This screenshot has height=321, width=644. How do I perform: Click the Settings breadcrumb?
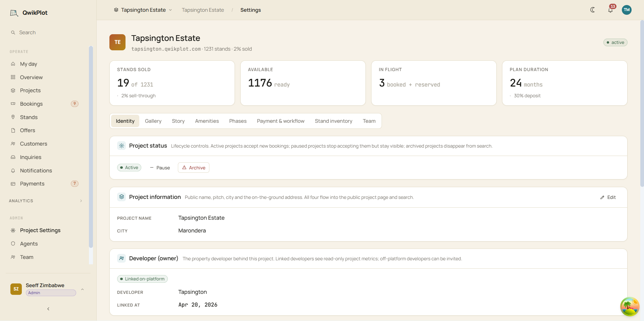coord(251,10)
